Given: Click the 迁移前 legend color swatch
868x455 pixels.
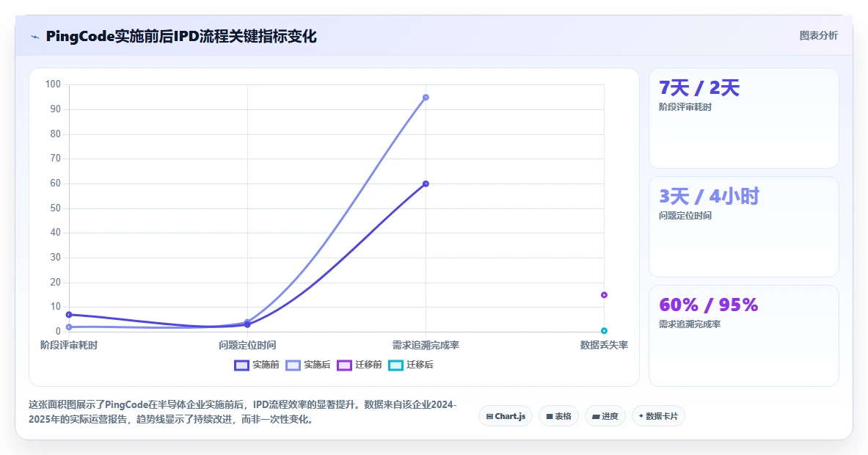Looking at the screenshot, I should tap(344, 365).
